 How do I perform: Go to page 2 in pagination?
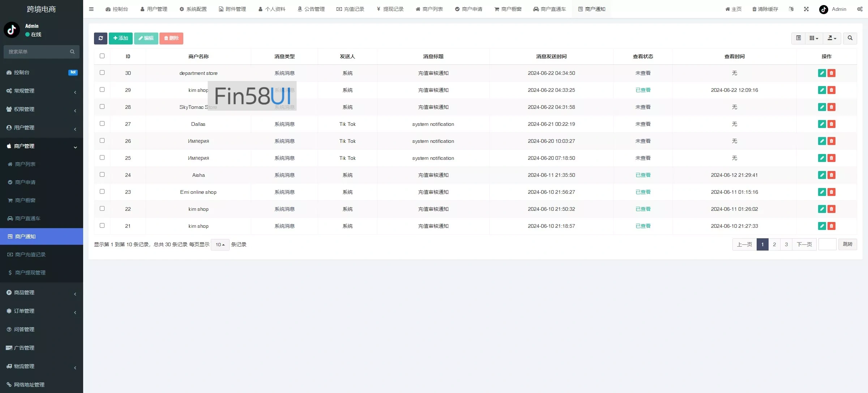pos(774,244)
